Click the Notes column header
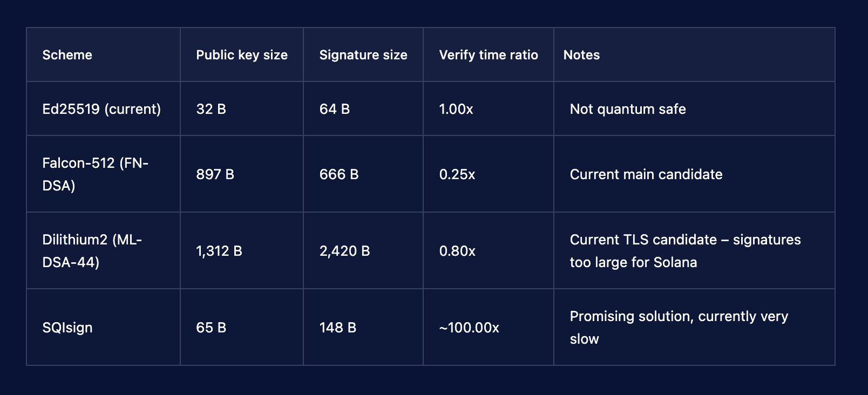 581,55
